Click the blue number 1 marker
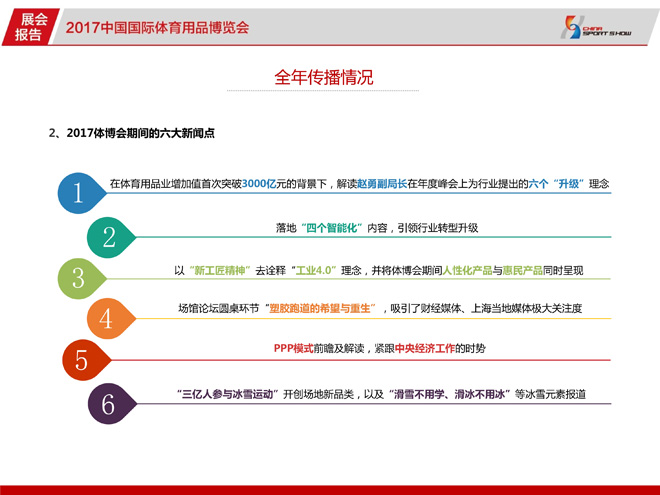The width and height of the screenshot is (660, 495). point(82,193)
